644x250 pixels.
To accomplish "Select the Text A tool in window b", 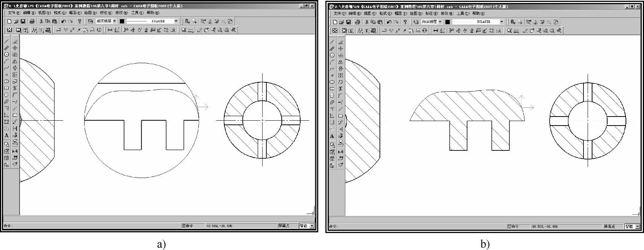I will pyautogui.click(x=332, y=136).
